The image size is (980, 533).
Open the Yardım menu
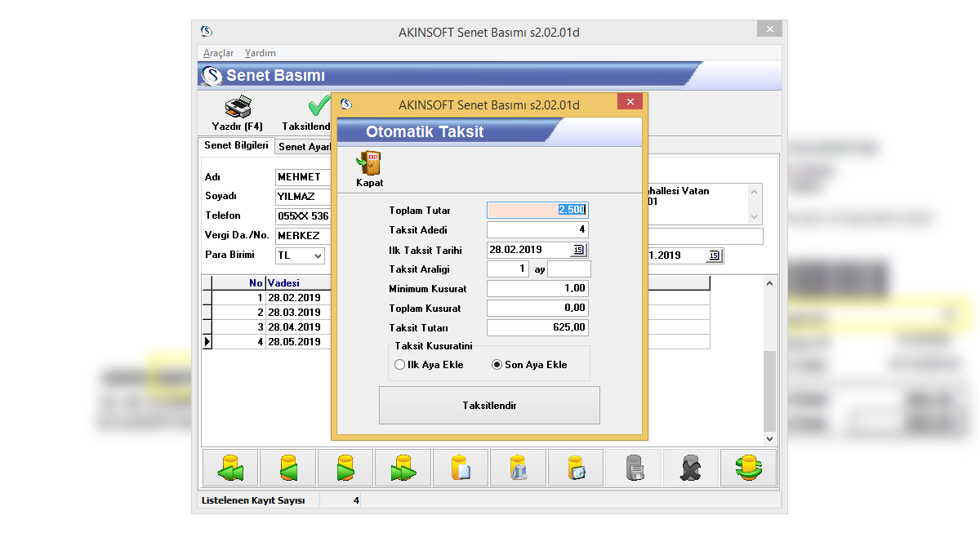pyautogui.click(x=260, y=53)
